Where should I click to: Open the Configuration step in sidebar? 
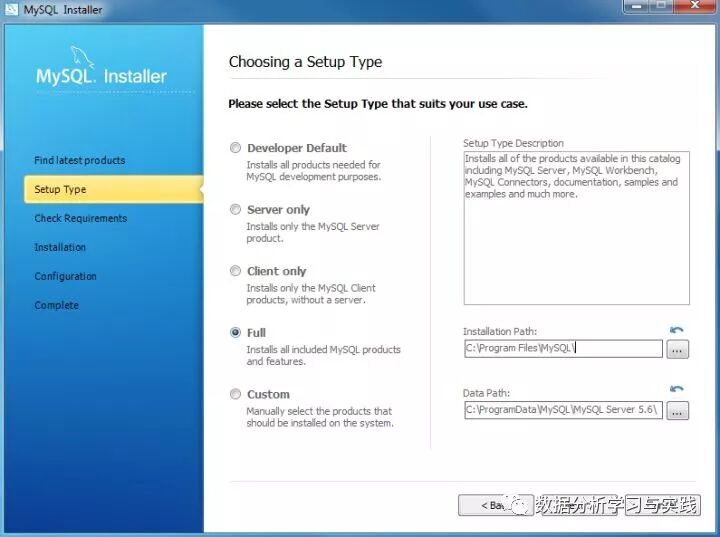[x=65, y=276]
